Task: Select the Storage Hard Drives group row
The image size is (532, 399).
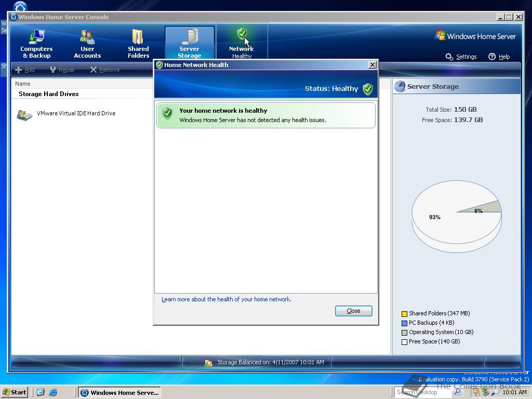Action: click(x=48, y=94)
